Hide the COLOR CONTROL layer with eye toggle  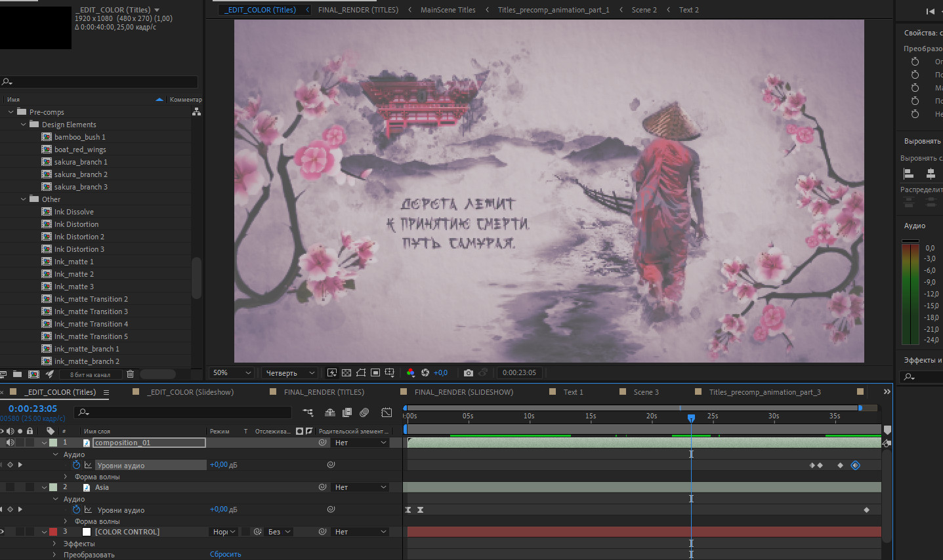[2, 532]
